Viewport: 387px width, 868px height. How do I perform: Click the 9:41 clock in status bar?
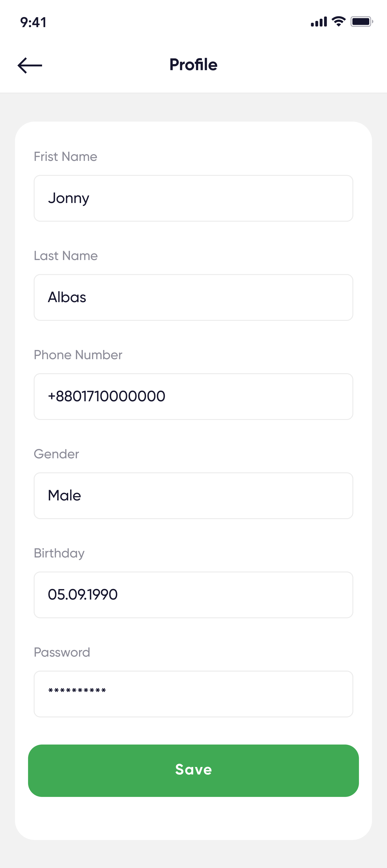click(x=33, y=22)
